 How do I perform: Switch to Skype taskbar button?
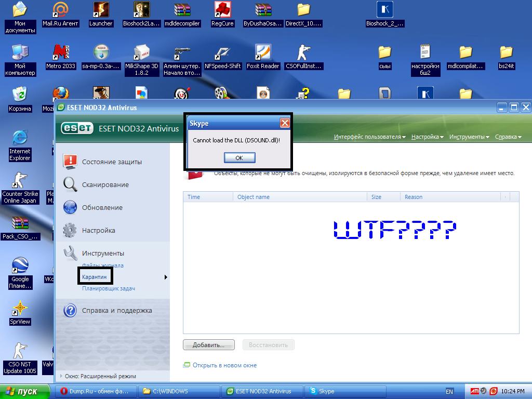click(345, 391)
